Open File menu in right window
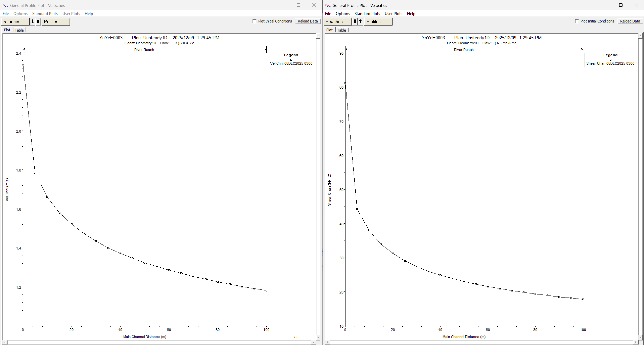 328,14
